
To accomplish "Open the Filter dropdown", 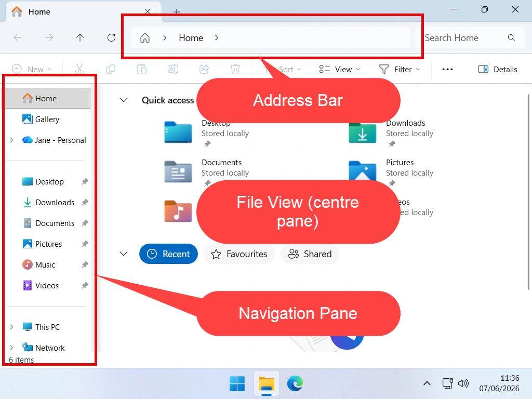I will point(400,69).
